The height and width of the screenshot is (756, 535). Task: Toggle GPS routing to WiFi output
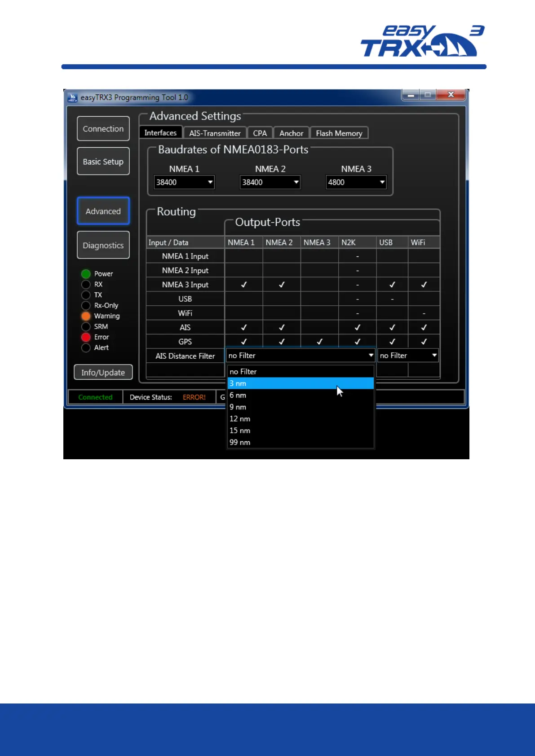point(424,342)
